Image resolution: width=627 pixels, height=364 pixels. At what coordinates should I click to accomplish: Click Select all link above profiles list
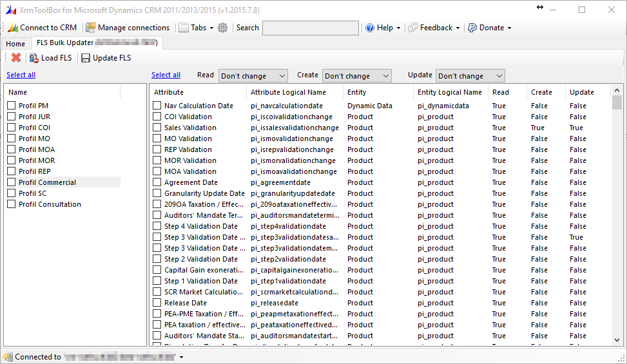(21, 75)
